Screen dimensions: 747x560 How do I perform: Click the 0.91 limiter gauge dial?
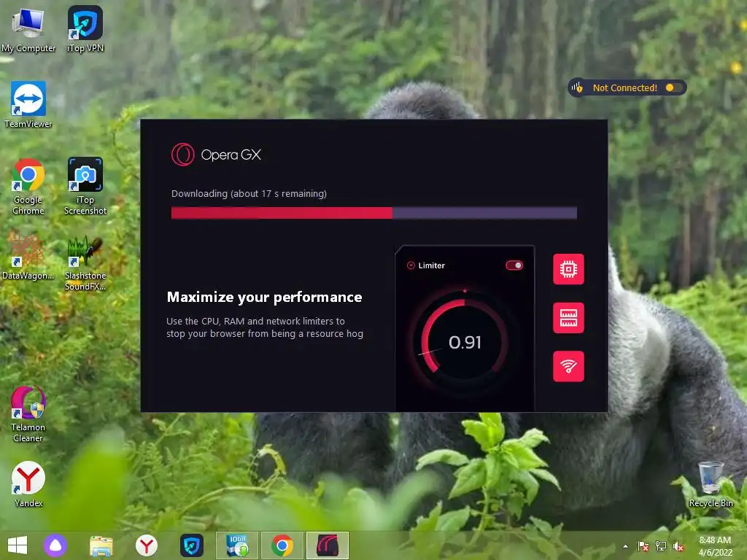point(465,342)
